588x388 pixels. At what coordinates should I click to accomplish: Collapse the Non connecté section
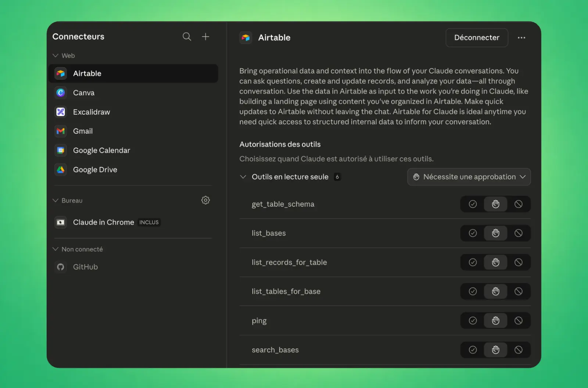(x=56, y=249)
